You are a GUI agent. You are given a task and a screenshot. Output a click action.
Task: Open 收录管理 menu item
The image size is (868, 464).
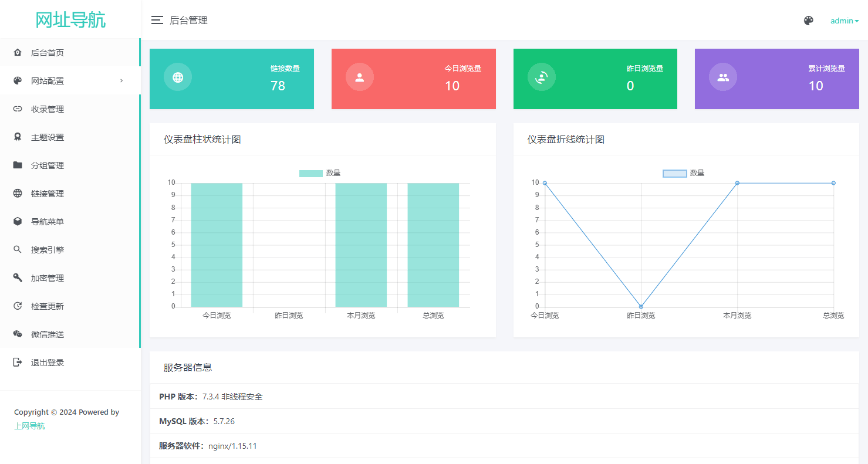(x=70, y=109)
